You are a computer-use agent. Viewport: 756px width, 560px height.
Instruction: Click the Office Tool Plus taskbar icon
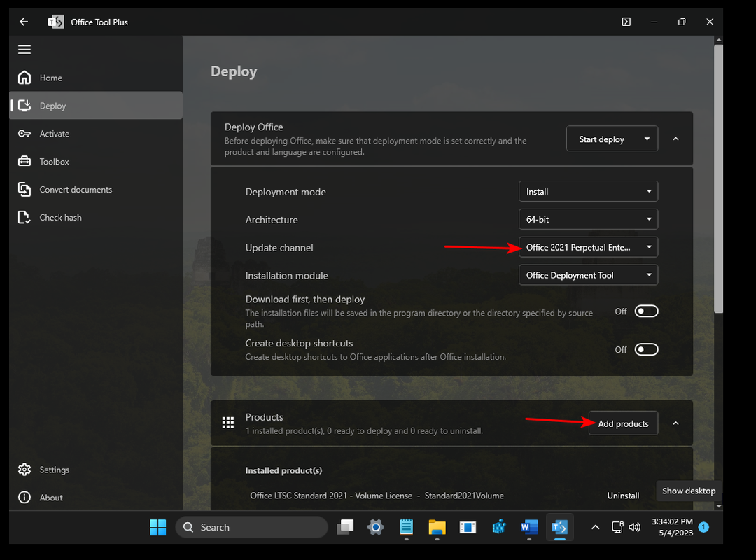coord(559,527)
